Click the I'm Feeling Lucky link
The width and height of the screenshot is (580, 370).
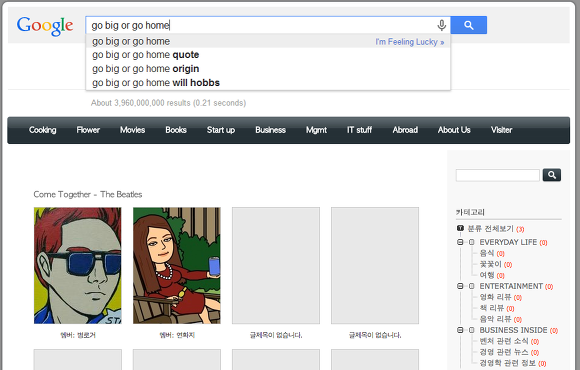[409, 42]
